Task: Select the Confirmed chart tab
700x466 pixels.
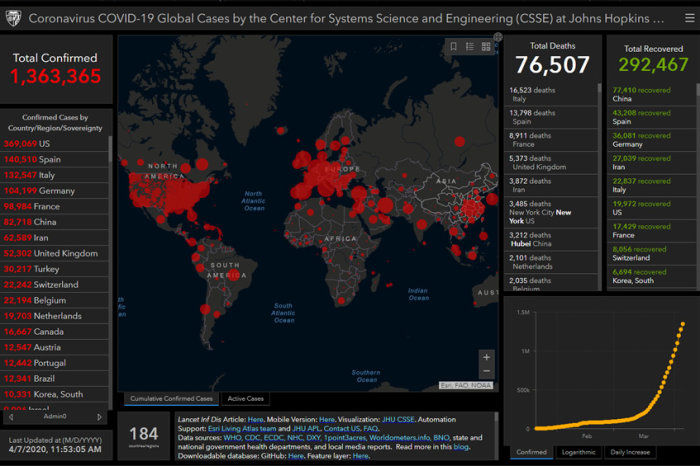Action: pyautogui.click(x=531, y=452)
